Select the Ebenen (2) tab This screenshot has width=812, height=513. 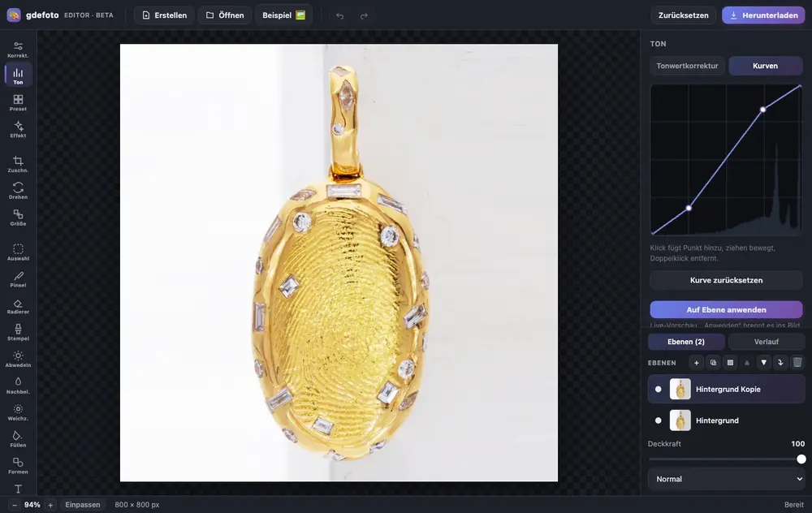click(686, 342)
